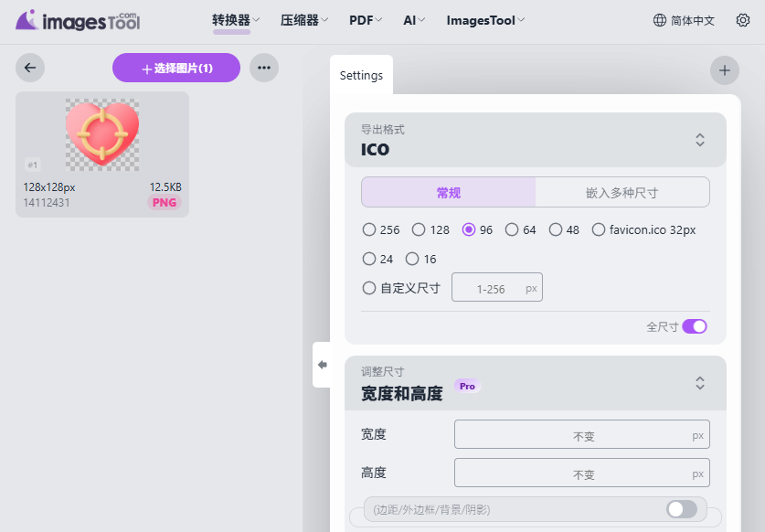Click the heart image thumbnail
Image resolution: width=765 pixels, height=532 pixels.
click(x=102, y=133)
